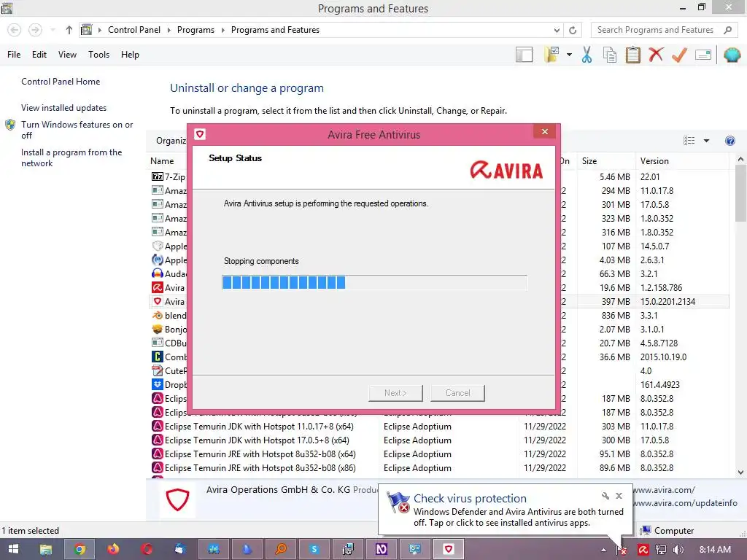Screen dimensions: 747x560
Task: Open Opera from the taskbar
Action: click(147, 549)
